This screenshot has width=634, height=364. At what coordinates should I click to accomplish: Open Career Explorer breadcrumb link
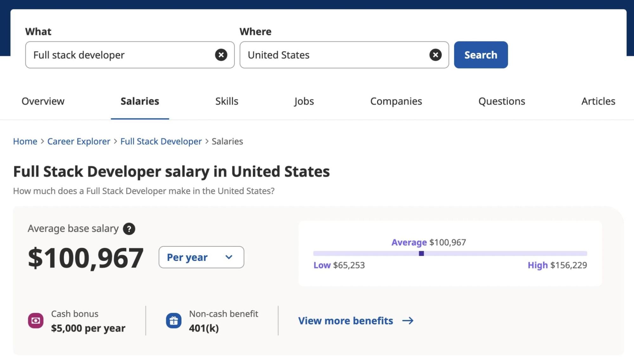pos(79,141)
